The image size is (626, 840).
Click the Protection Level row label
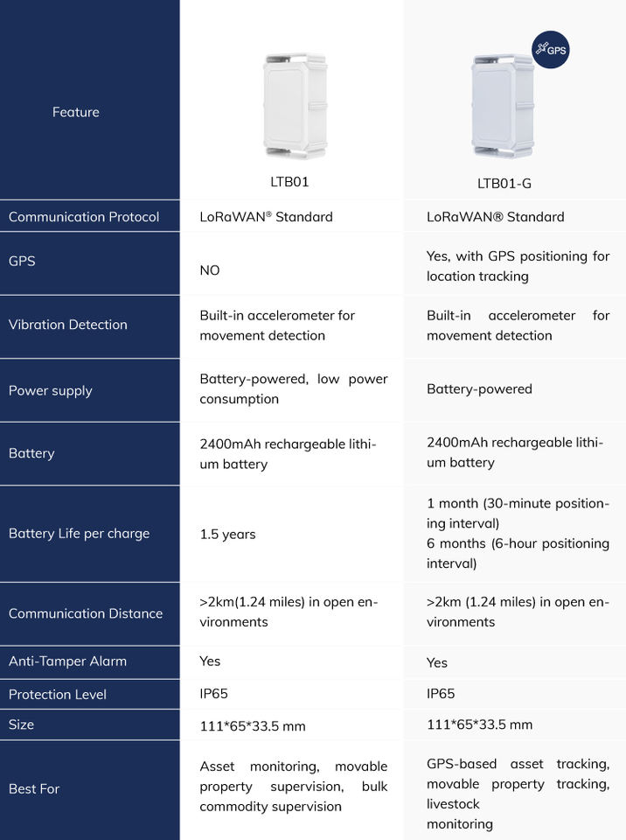[x=58, y=695]
